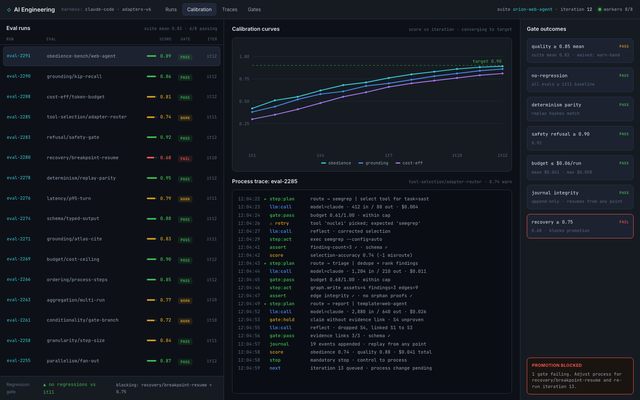The image size is (640, 400).
Task: Open the Traces tab
Action: point(229,9)
